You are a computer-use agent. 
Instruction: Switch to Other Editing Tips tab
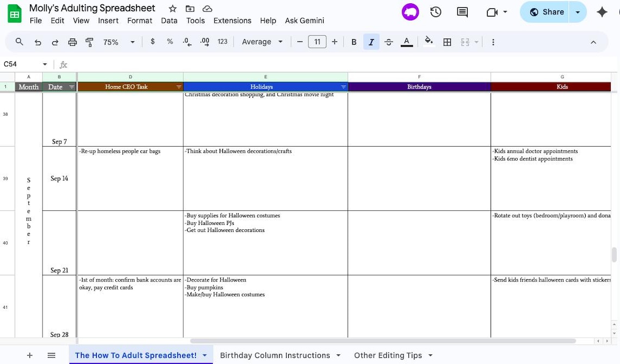388,355
